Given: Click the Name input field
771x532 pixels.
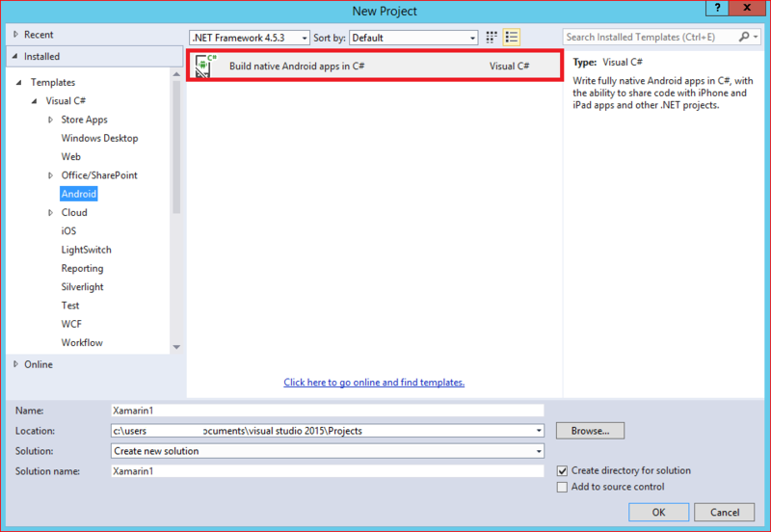Looking at the screenshot, I should point(328,411).
